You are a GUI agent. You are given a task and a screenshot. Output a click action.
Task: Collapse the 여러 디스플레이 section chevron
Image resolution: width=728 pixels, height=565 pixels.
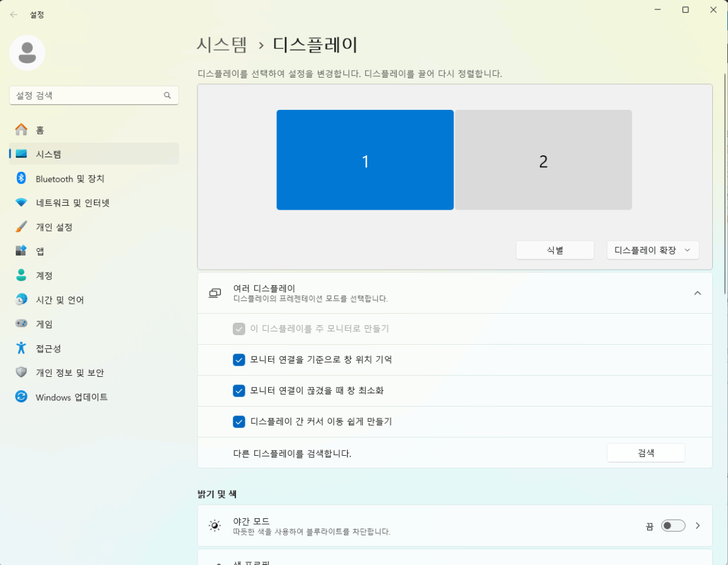click(x=698, y=293)
